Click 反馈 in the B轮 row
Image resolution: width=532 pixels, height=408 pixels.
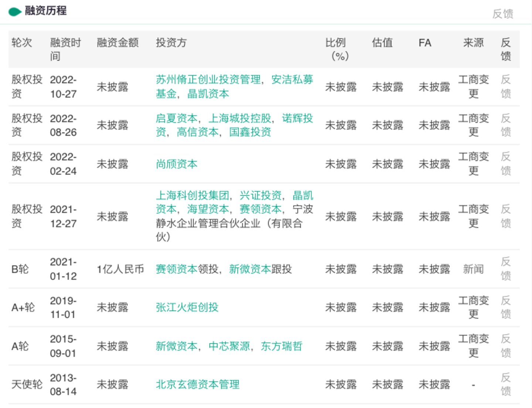[x=506, y=269]
